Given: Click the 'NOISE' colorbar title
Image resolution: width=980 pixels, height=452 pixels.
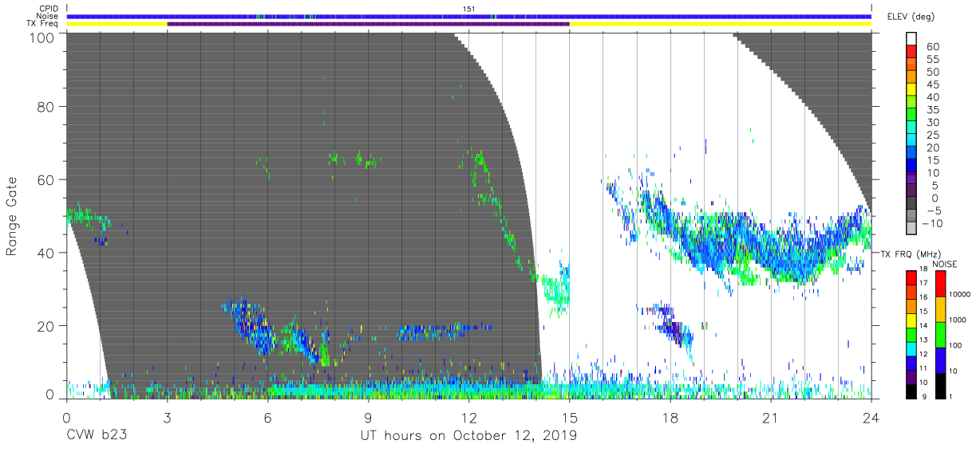Looking at the screenshot, I should (x=945, y=264).
